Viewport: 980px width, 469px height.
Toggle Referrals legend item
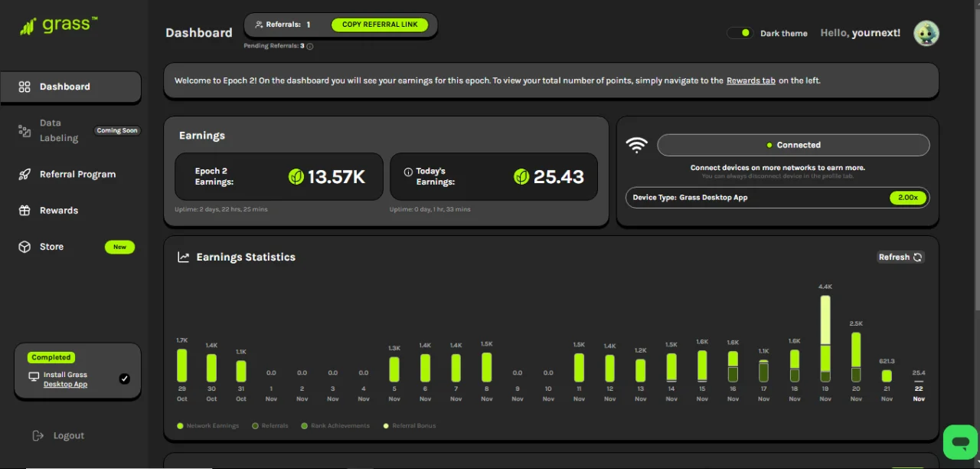click(x=270, y=425)
